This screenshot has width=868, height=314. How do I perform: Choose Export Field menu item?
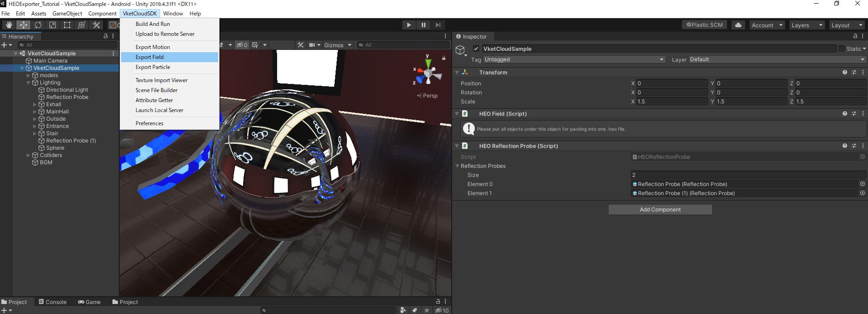[x=150, y=57]
